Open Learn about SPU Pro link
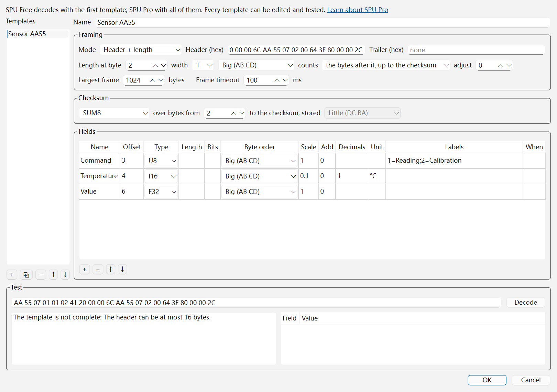 (x=358, y=10)
